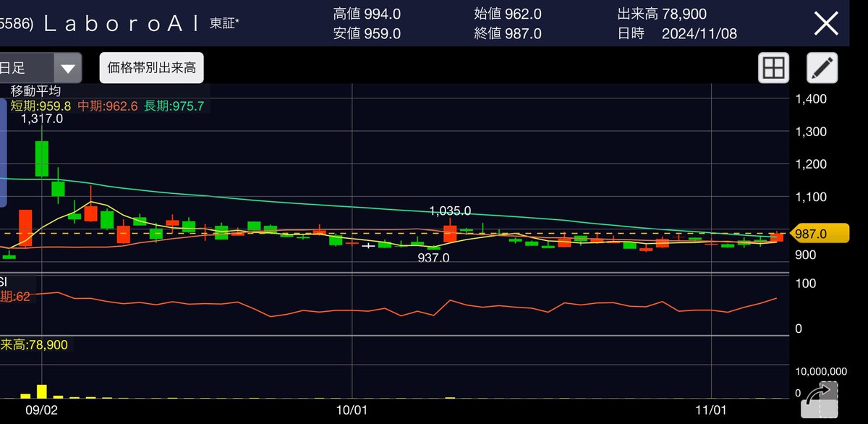Tap the 10,000,000 volume axis label
Image resolution: width=868 pixels, height=424 pixels.
(x=820, y=370)
